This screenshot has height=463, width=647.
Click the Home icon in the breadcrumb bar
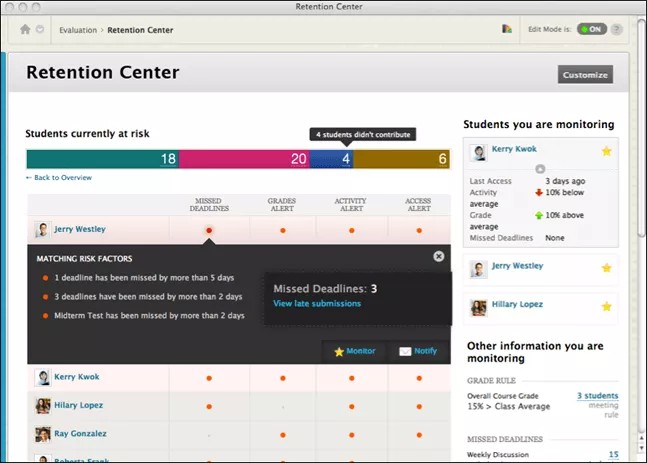(25, 29)
